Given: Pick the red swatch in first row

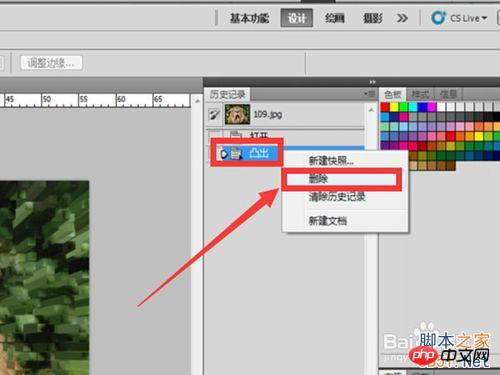Looking at the screenshot, I should click(x=385, y=107).
